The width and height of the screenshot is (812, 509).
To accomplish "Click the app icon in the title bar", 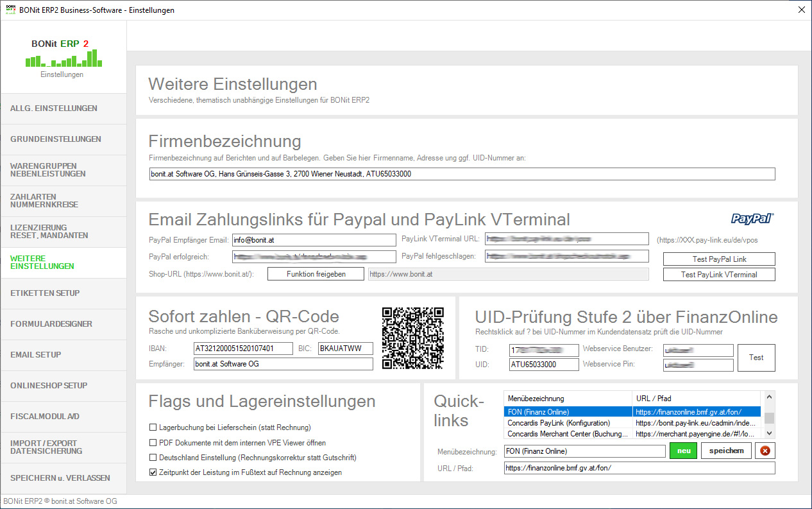I will [10, 10].
